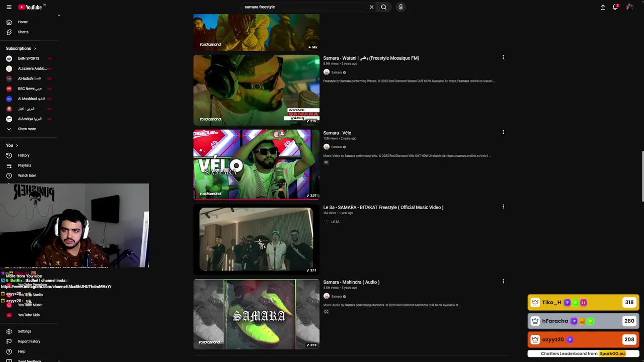Open AlJazeera Arabic subscription
Image resolution: width=644 pixels, height=362 pixels.
29,68
